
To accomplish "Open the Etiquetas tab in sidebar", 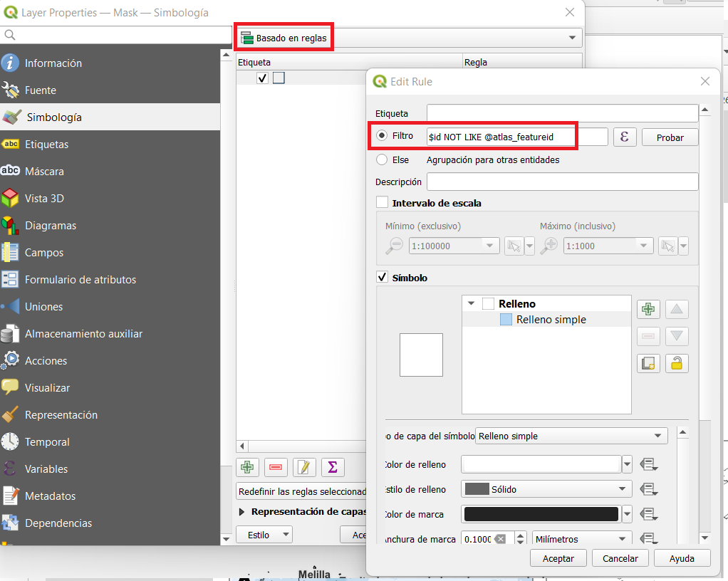I will (x=46, y=145).
